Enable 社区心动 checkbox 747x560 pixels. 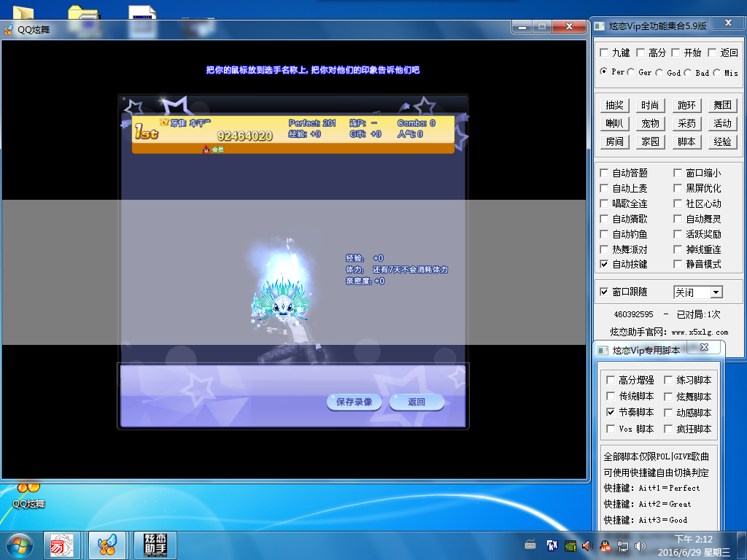(x=678, y=204)
